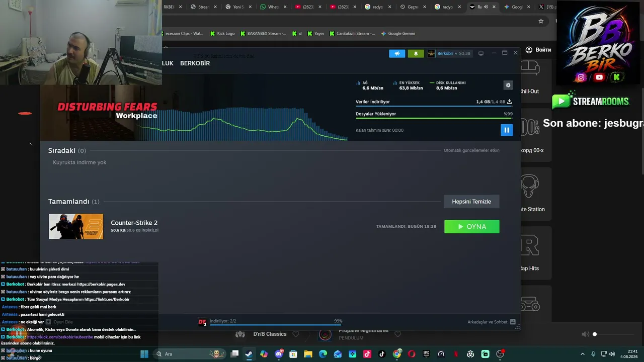This screenshot has height=362, width=644.
Task: Open Task View on the taskbar
Action: click(x=234, y=354)
